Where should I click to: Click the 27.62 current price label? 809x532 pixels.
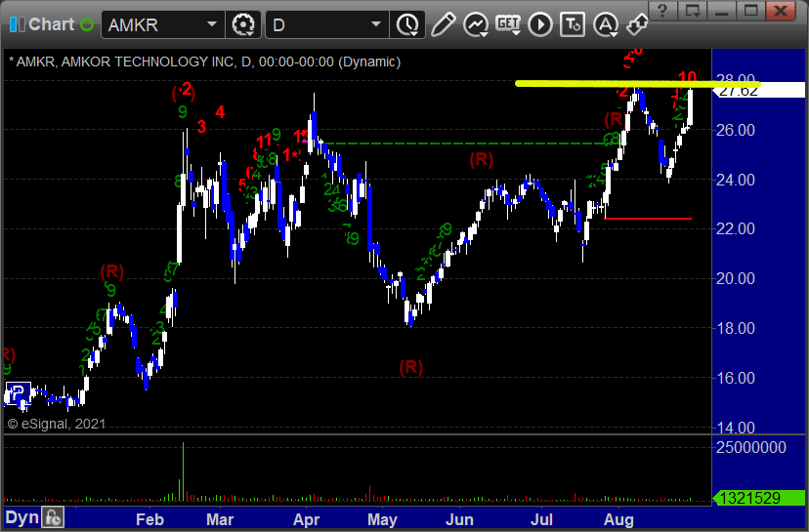[x=758, y=91]
